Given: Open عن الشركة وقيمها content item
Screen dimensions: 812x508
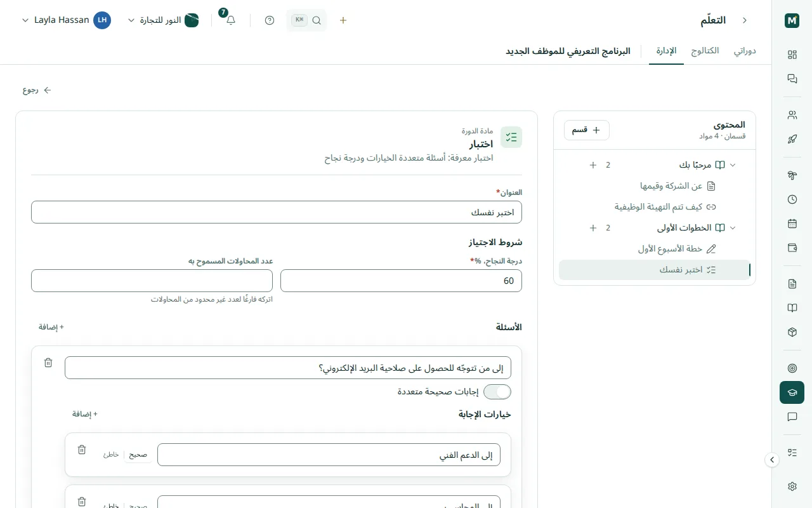Looking at the screenshot, I should 678,186.
